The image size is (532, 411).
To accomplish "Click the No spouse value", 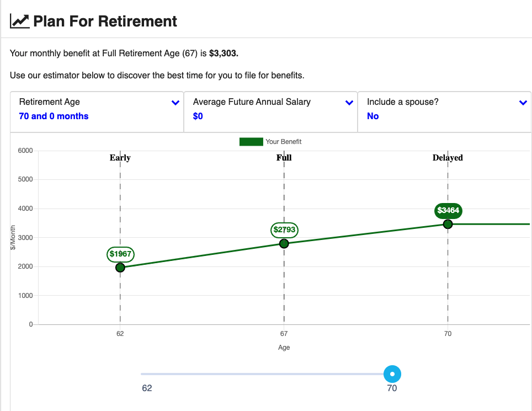I will point(373,116).
